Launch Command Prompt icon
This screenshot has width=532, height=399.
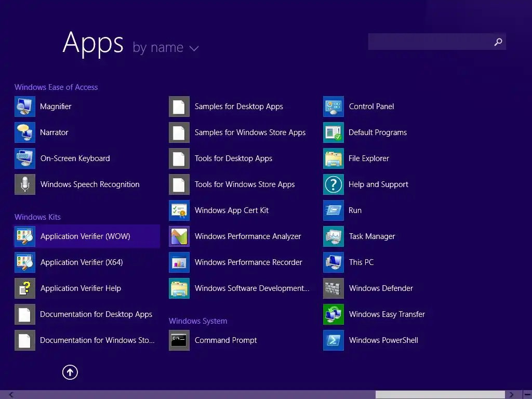click(179, 340)
